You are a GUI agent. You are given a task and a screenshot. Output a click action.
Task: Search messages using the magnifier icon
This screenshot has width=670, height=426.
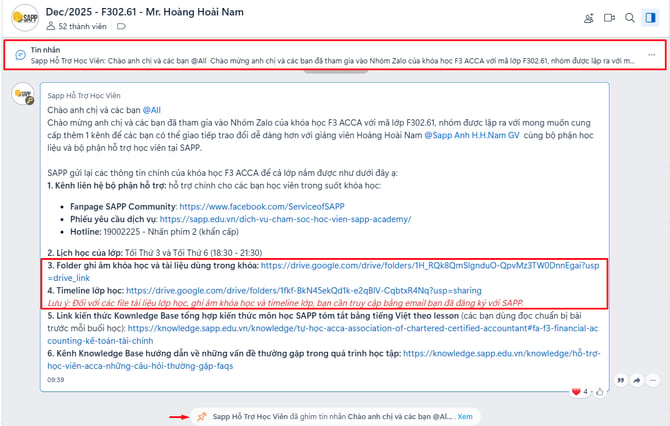tap(630, 18)
